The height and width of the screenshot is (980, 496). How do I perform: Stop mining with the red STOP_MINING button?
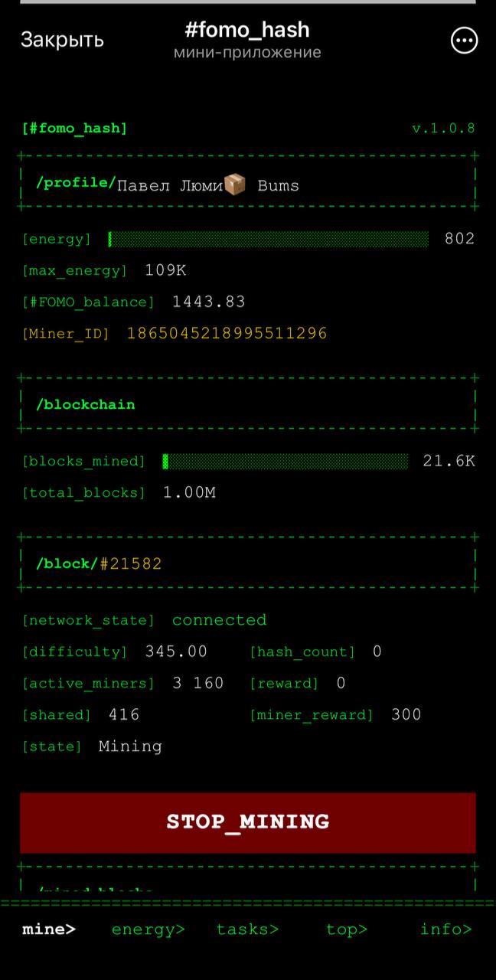[248, 822]
